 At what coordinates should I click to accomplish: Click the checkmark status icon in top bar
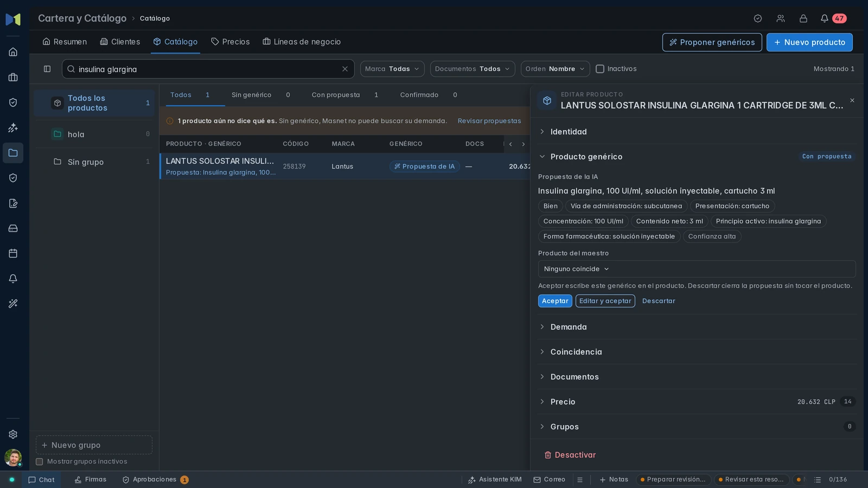(758, 18)
